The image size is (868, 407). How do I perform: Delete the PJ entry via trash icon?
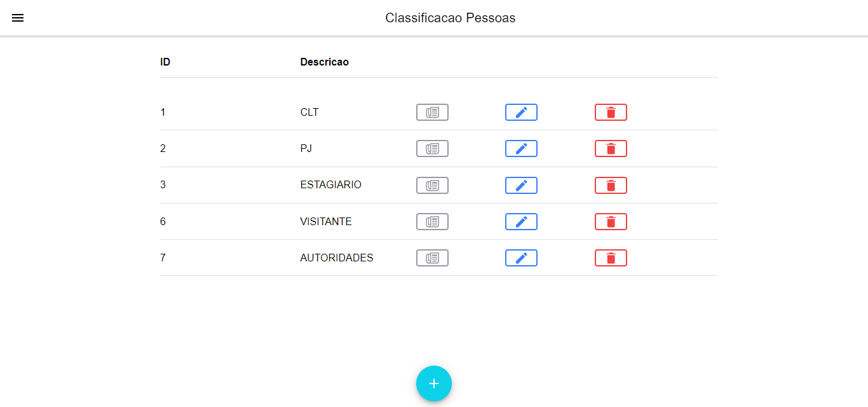(x=611, y=148)
